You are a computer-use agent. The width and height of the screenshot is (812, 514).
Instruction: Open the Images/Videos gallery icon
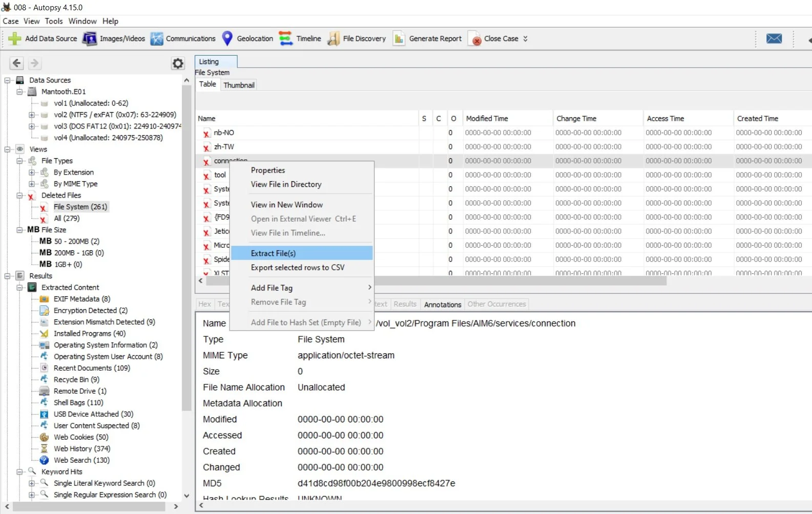click(x=90, y=39)
